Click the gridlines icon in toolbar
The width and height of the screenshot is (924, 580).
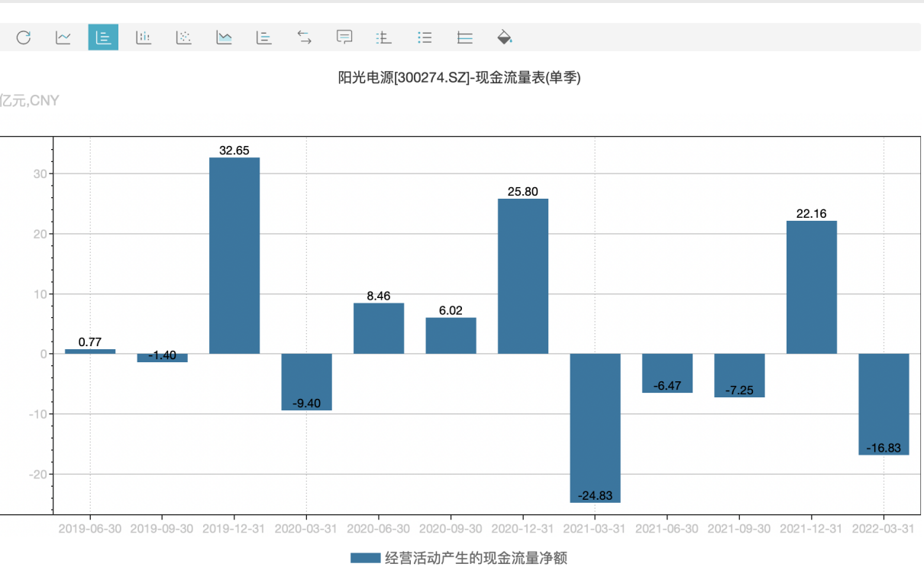tap(464, 37)
